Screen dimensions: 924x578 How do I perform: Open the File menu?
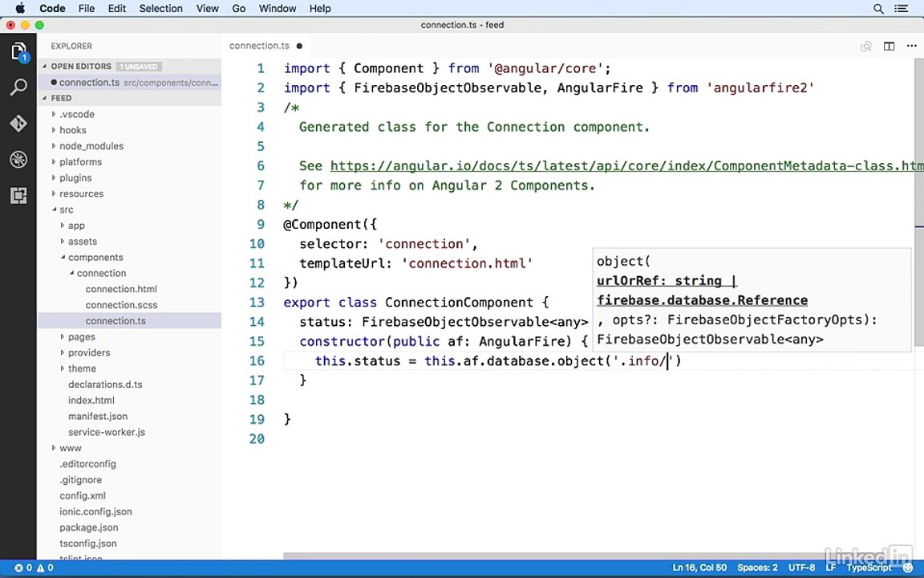(87, 8)
